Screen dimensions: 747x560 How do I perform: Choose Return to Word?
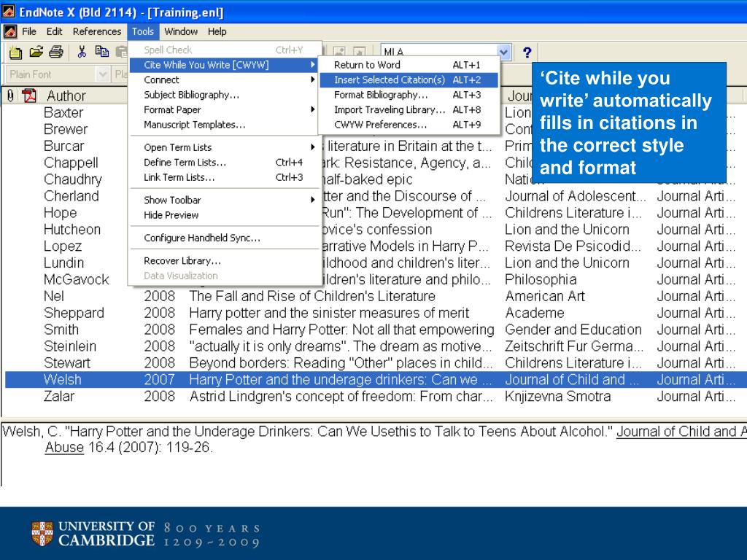click(409, 65)
